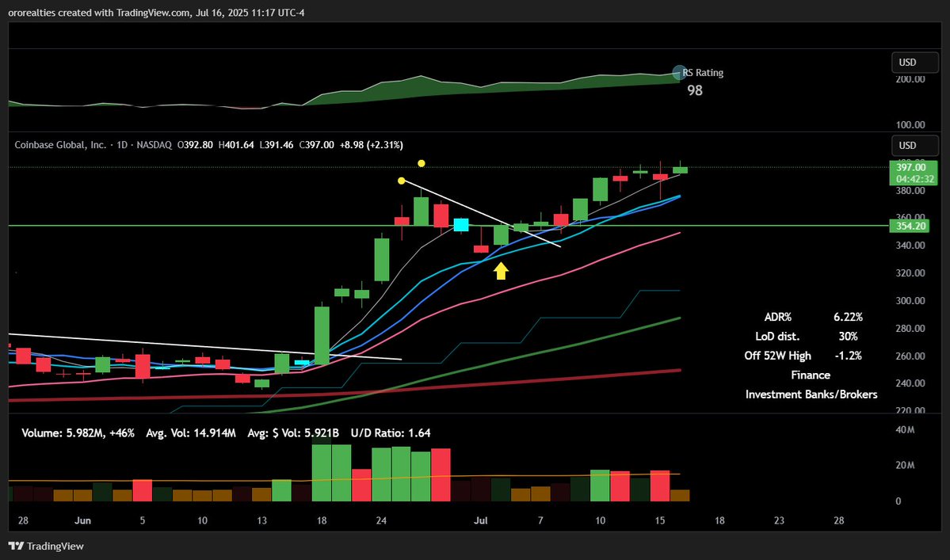This screenshot has height=560, width=950.
Task: Click the RS Rating value '98'
Action: 695,91
